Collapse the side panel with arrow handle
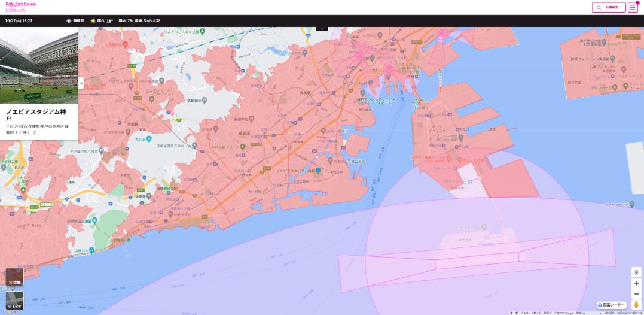 coord(81,83)
